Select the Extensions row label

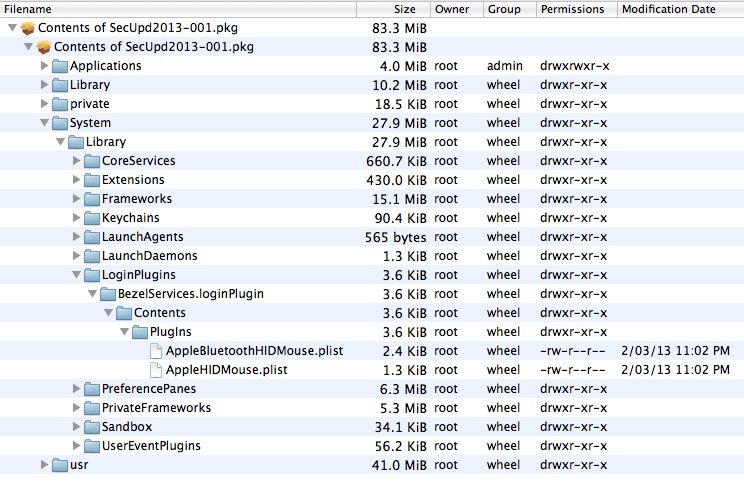pyautogui.click(x=133, y=180)
